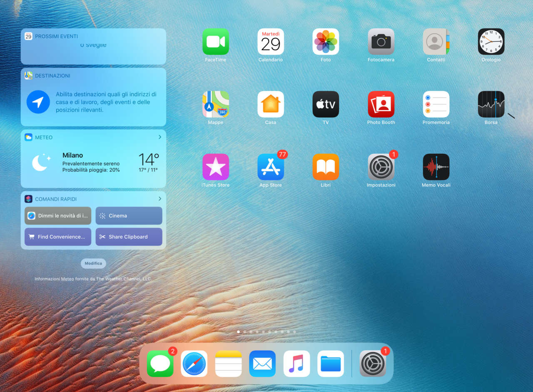Open Impostazioni in the home screen grid
This screenshot has width=533, height=392.
[x=381, y=167]
